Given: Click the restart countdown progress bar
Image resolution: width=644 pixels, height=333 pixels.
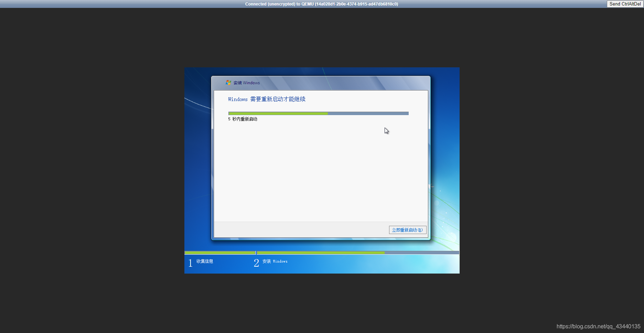Looking at the screenshot, I should click(x=318, y=113).
